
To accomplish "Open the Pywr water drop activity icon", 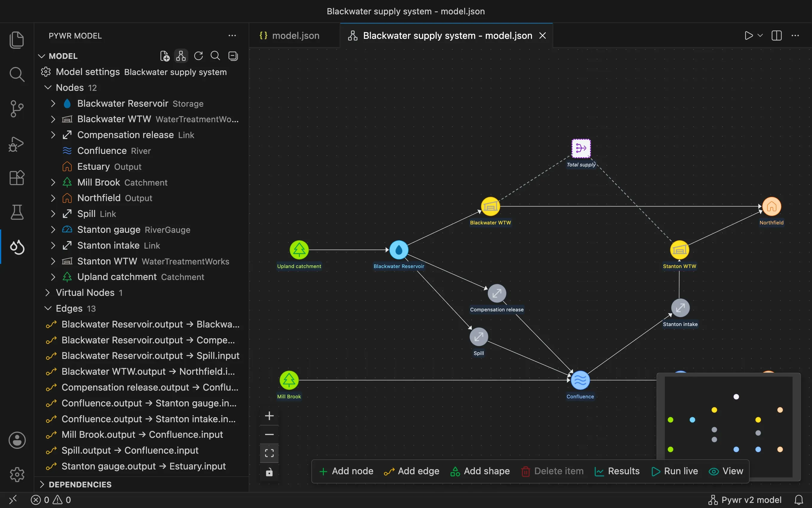I will (x=17, y=247).
